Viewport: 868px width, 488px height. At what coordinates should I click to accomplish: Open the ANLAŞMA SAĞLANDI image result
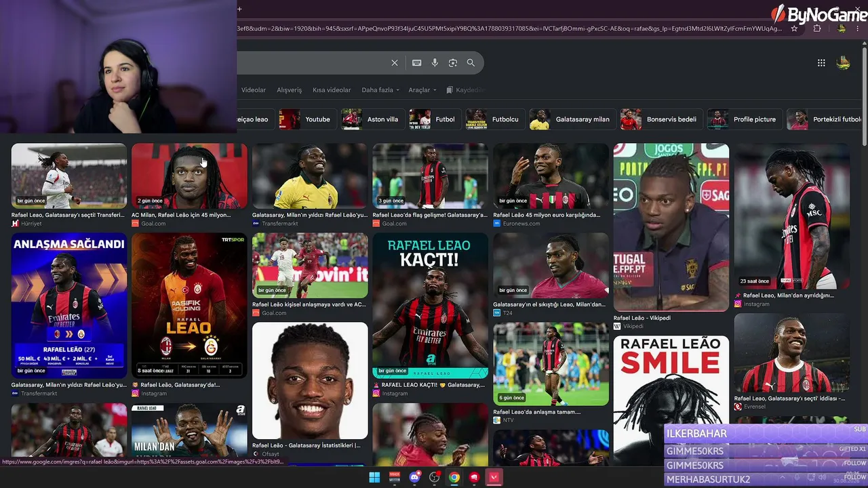[69, 306]
